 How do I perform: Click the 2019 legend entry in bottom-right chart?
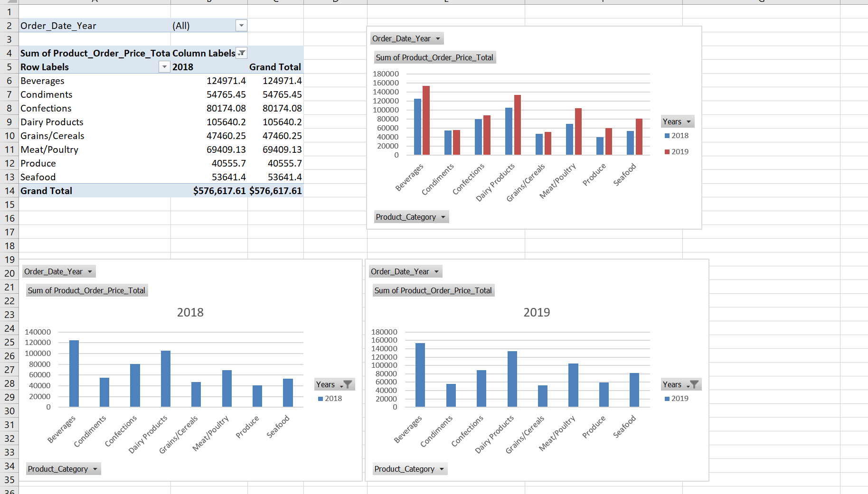pos(677,399)
